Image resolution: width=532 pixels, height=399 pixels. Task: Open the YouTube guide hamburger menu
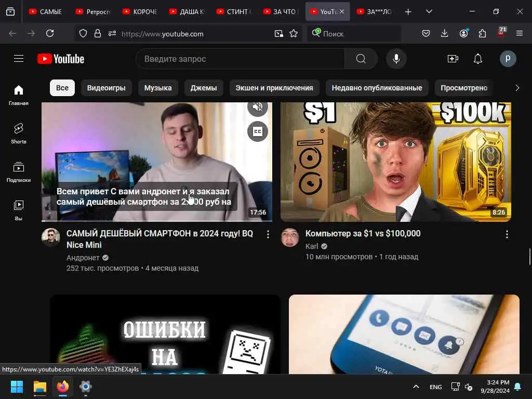[19, 59]
